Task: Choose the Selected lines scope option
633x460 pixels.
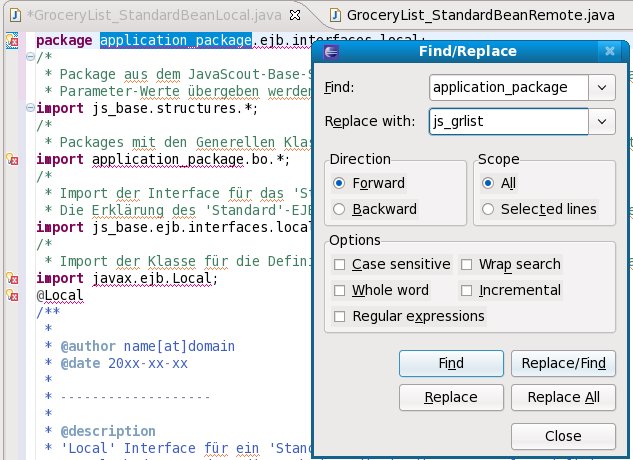Action: [x=488, y=209]
